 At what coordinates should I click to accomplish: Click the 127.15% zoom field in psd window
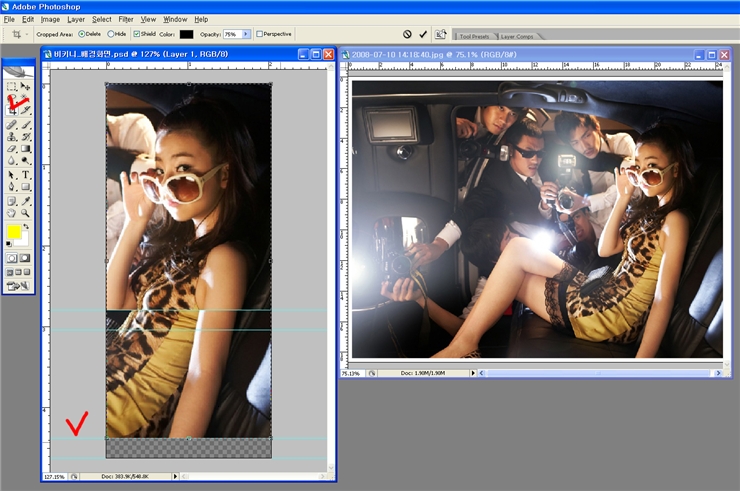[x=55, y=477]
